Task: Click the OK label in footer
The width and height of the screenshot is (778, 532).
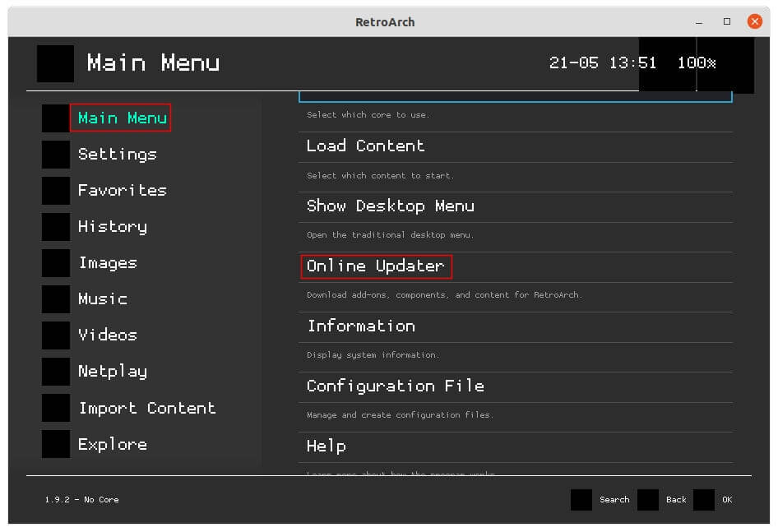Action: (x=727, y=500)
